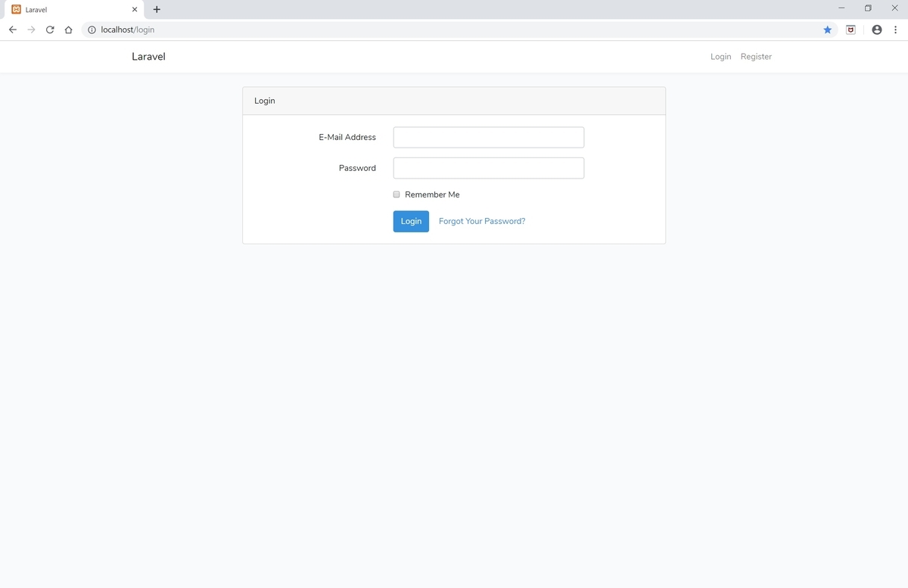The width and height of the screenshot is (908, 588).
Task: Go back with the browser back arrow
Action: (x=13, y=30)
